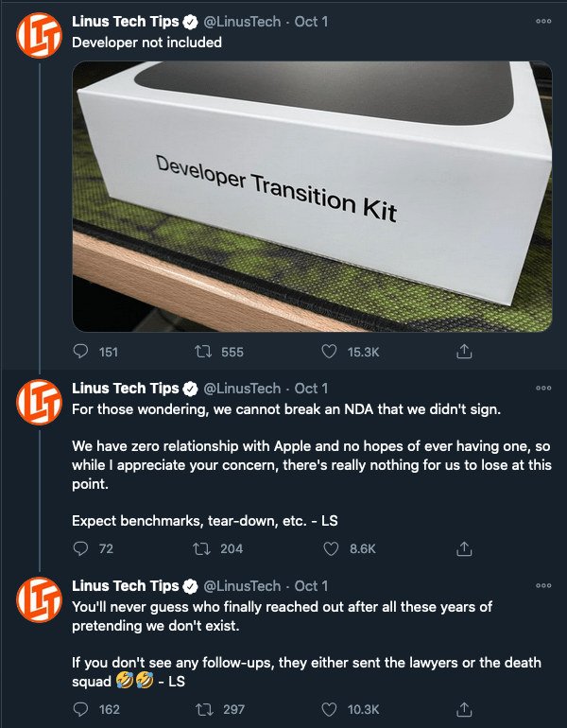Retweet the NDA tweet with 204 retweets
Image resolution: width=567 pixels, height=728 pixels.
pyautogui.click(x=202, y=548)
